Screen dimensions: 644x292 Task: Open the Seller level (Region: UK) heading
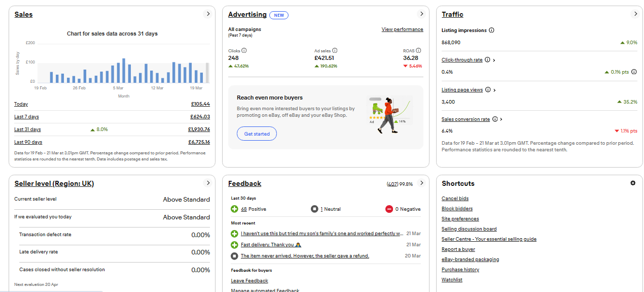(x=54, y=183)
